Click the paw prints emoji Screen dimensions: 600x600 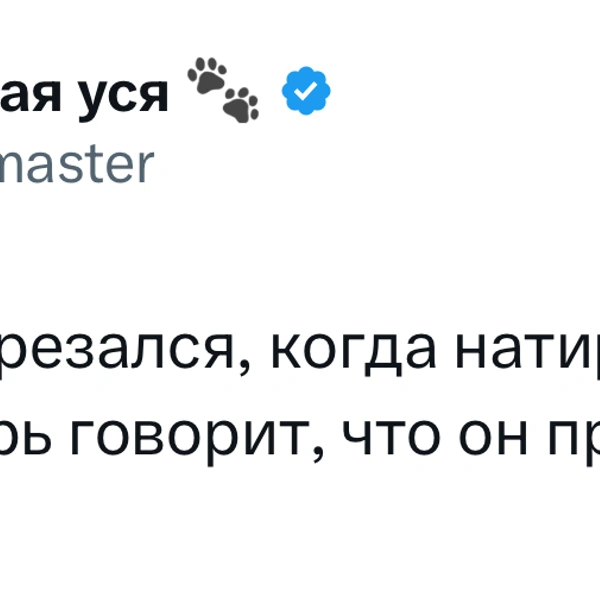(x=223, y=89)
